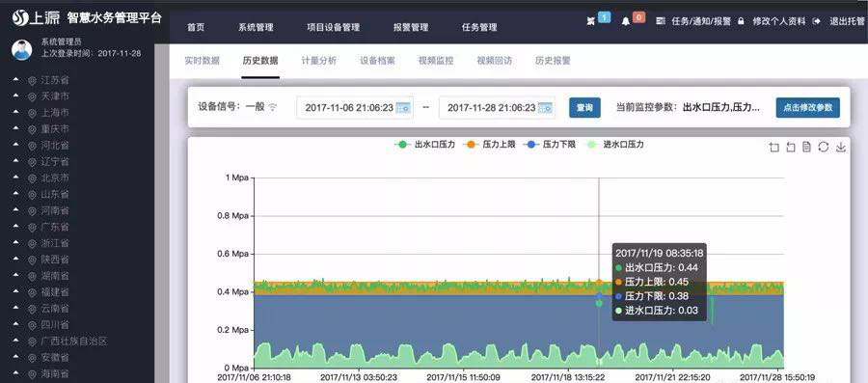
Task: Open the 系统管理 menu
Action: tap(256, 27)
